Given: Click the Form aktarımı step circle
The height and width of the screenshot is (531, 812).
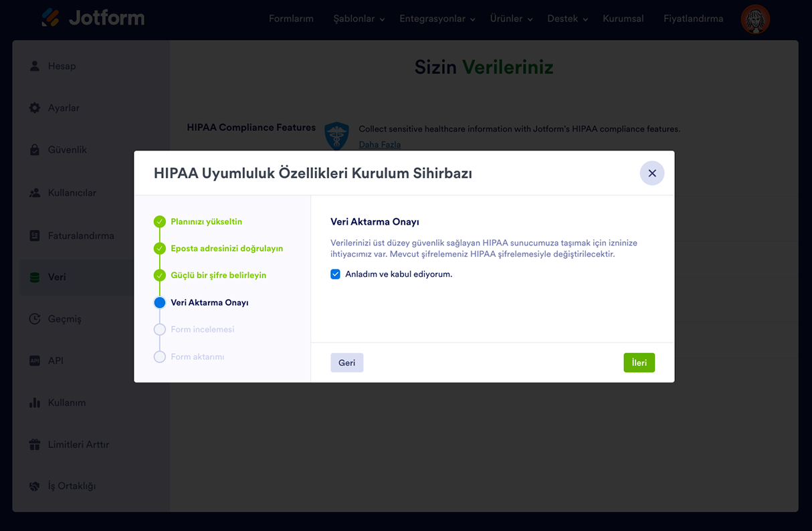Looking at the screenshot, I should pos(159,356).
